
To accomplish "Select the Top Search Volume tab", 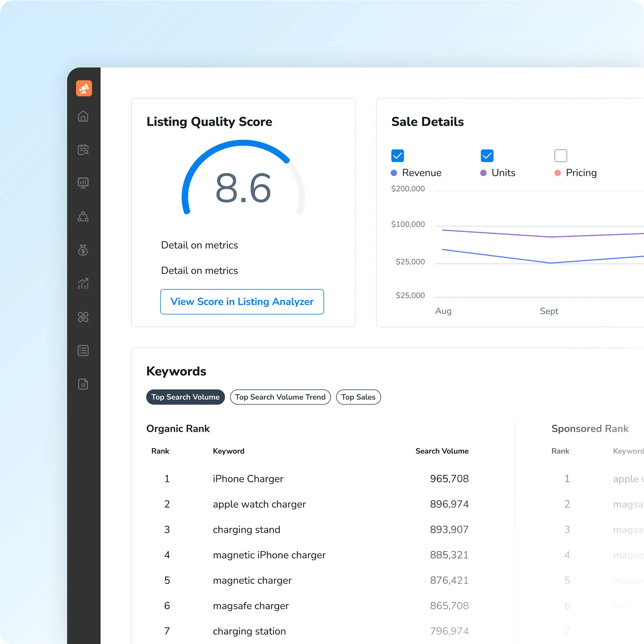I will tap(185, 397).
